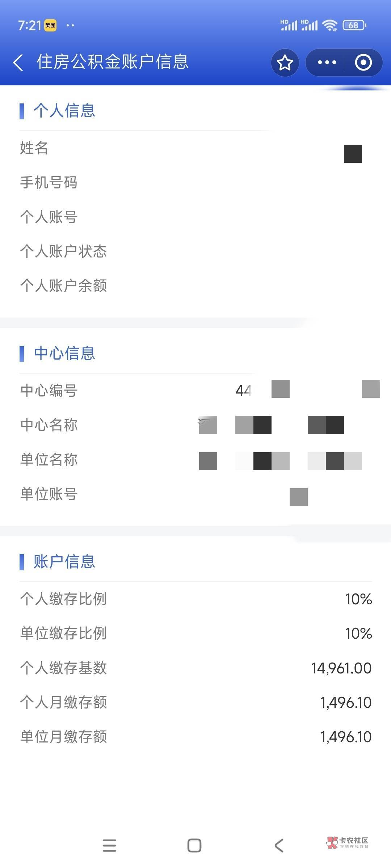Tap the star favorite icon
Image resolution: width=391 pixels, height=868 pixels.
click(x=285, y=63)
